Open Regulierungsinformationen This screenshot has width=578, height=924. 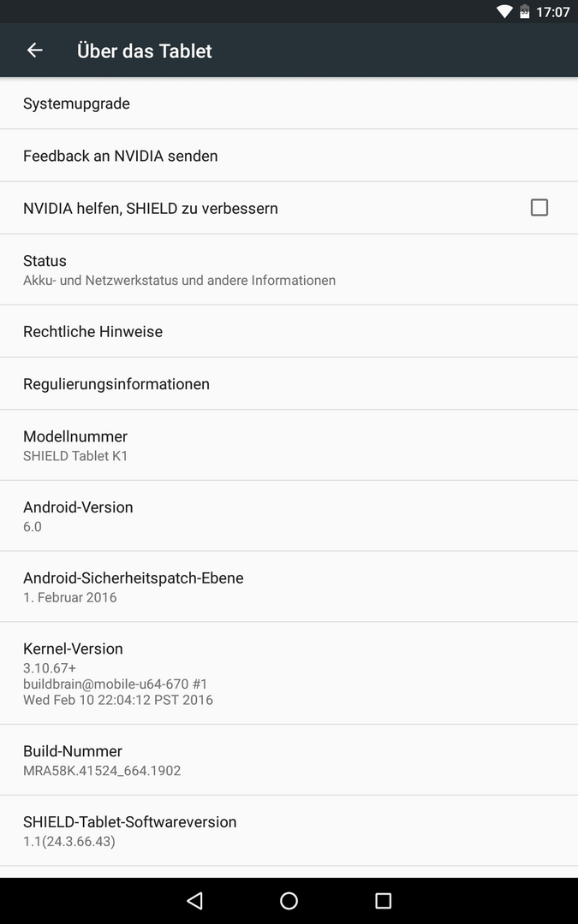click(289, 383)
